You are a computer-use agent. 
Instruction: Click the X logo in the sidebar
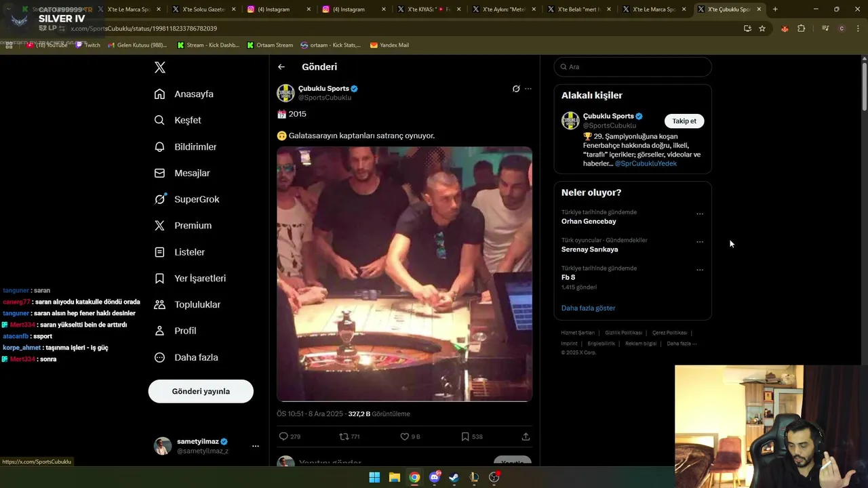click(x=160, y=67)
